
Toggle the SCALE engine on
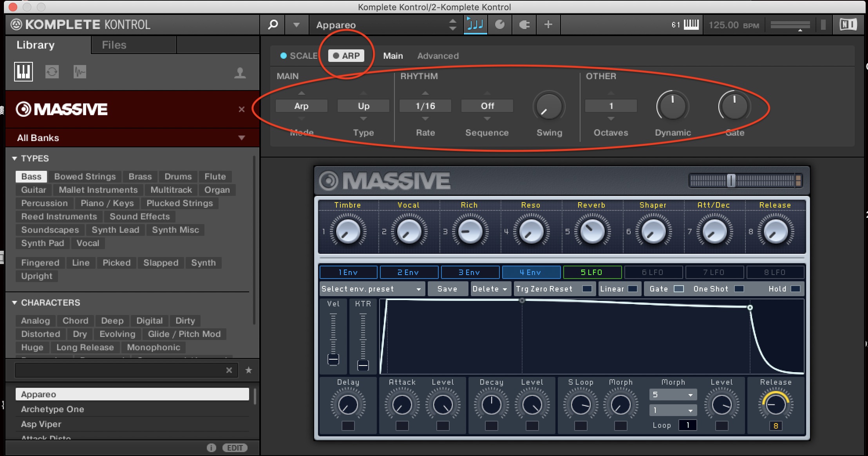(284, 56)
